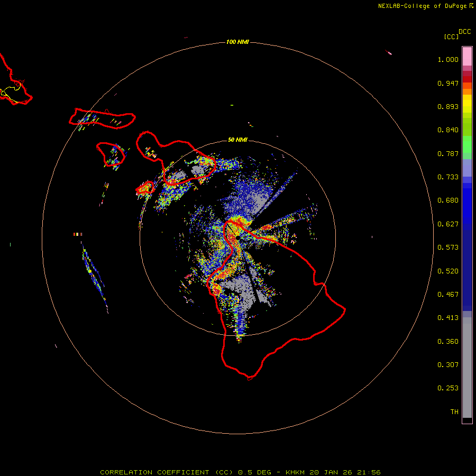Select the light pink color bar segment

[467, 56]
